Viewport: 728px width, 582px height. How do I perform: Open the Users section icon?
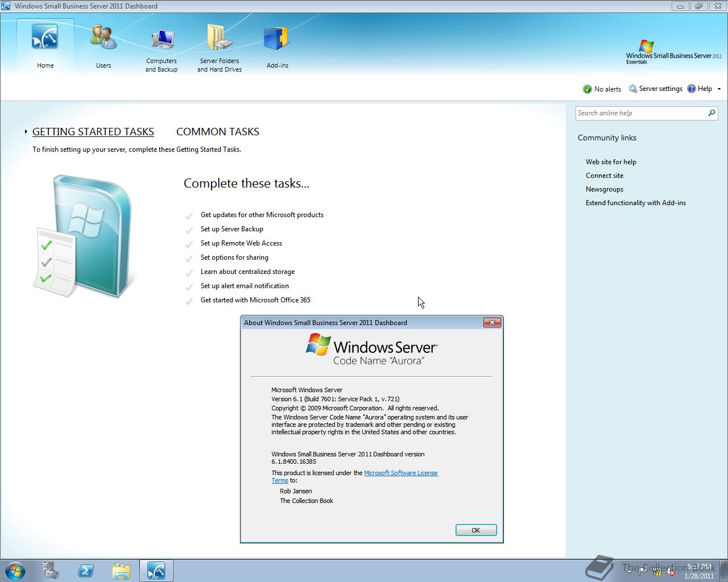pos(103,37)
